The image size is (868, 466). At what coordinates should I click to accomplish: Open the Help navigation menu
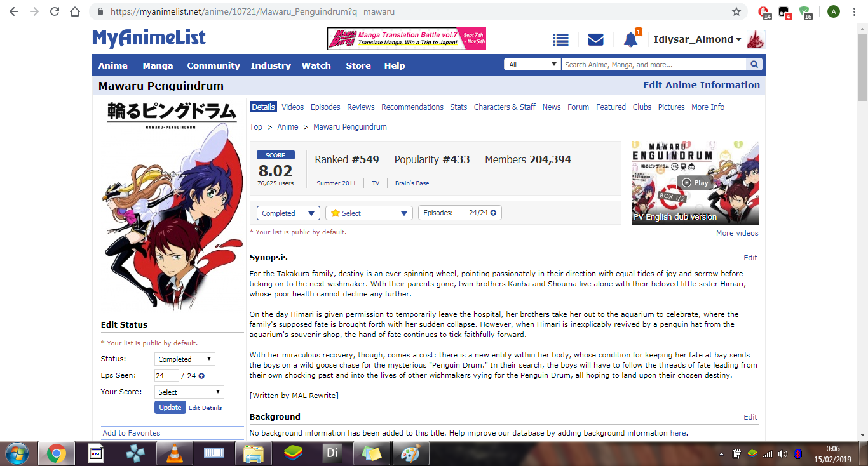pyautogui.click(x=395, y=65)
